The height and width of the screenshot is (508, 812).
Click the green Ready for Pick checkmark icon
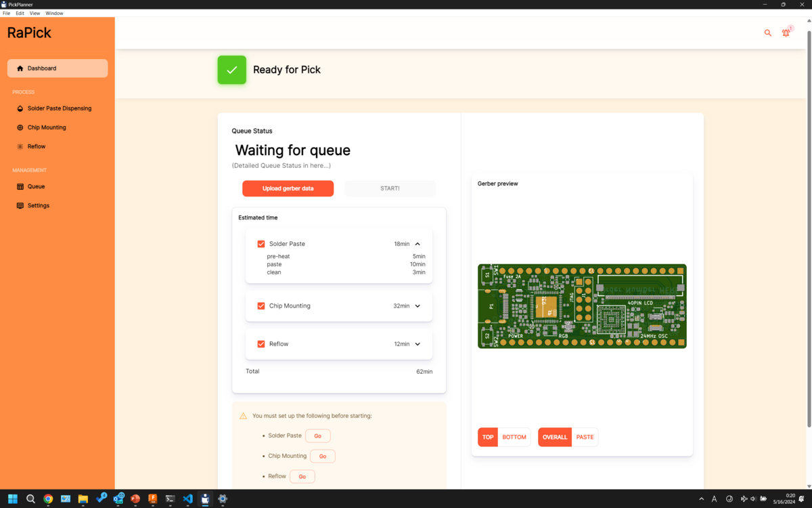point(231,70)
